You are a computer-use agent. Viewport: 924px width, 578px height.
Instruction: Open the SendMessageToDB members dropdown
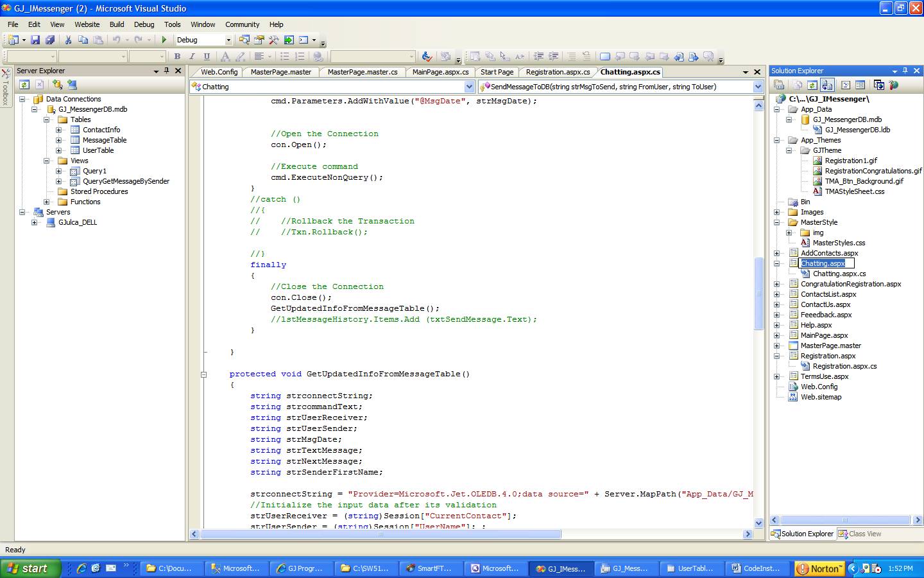tap(758, 87)
